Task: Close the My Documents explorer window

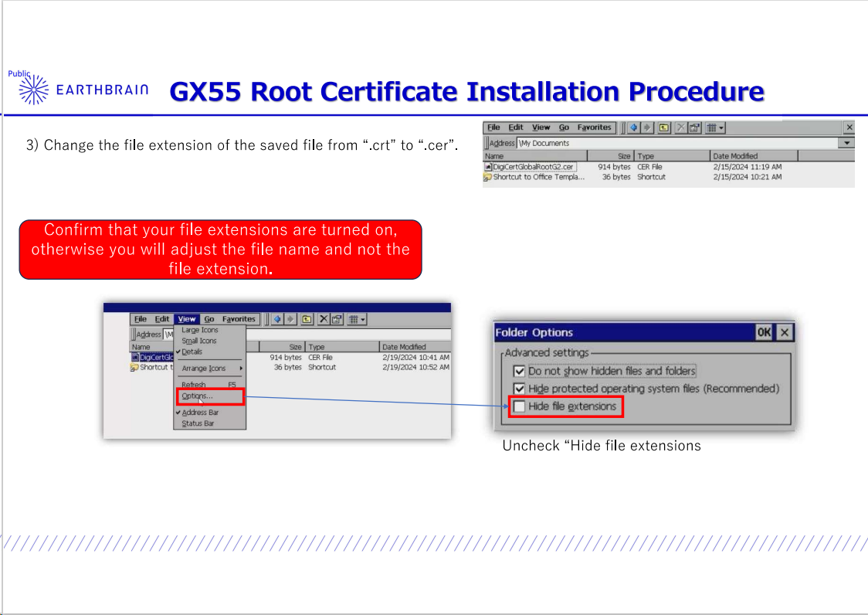Action: tap(849, 127)
